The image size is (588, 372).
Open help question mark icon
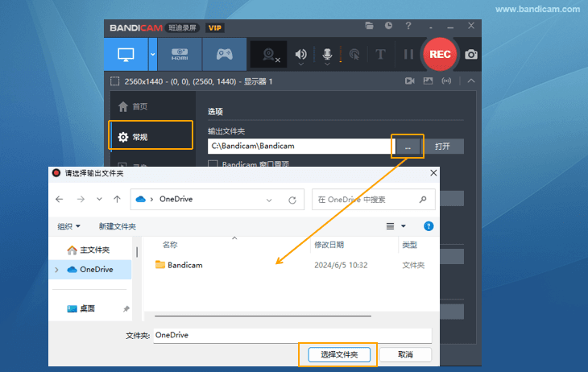pos(408,26)
